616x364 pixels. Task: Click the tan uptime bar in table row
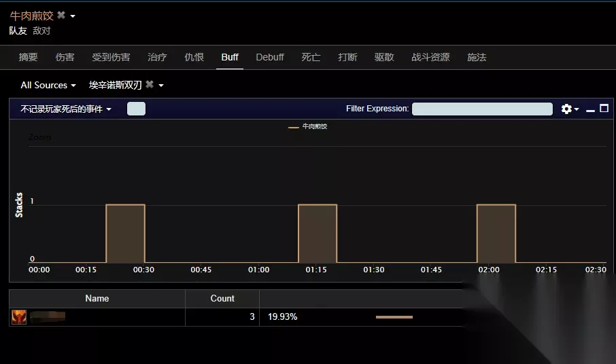click(x=394, y=317)
